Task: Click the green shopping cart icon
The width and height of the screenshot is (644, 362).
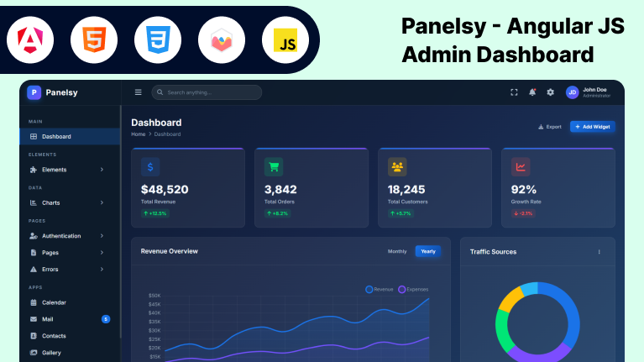Action: pos(274,167)
